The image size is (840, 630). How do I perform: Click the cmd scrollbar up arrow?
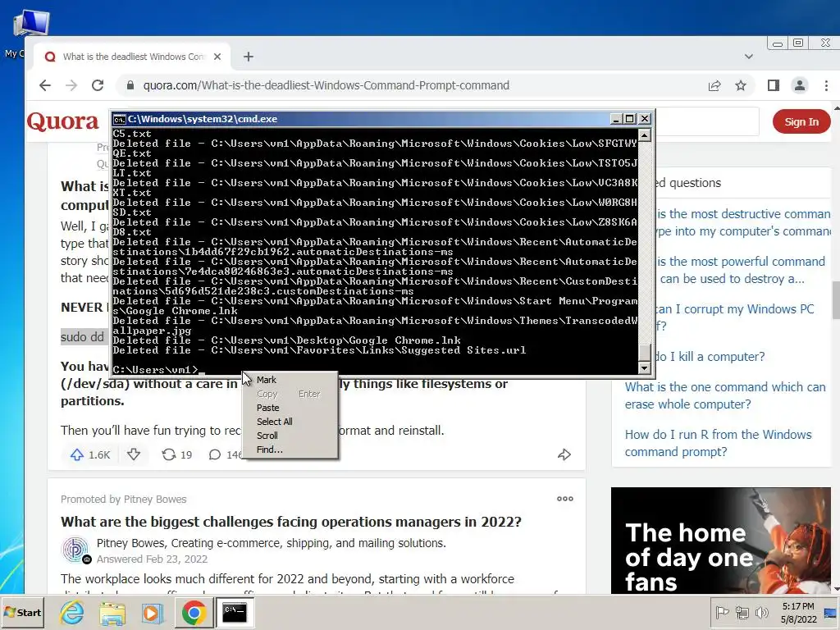[645, 135]
